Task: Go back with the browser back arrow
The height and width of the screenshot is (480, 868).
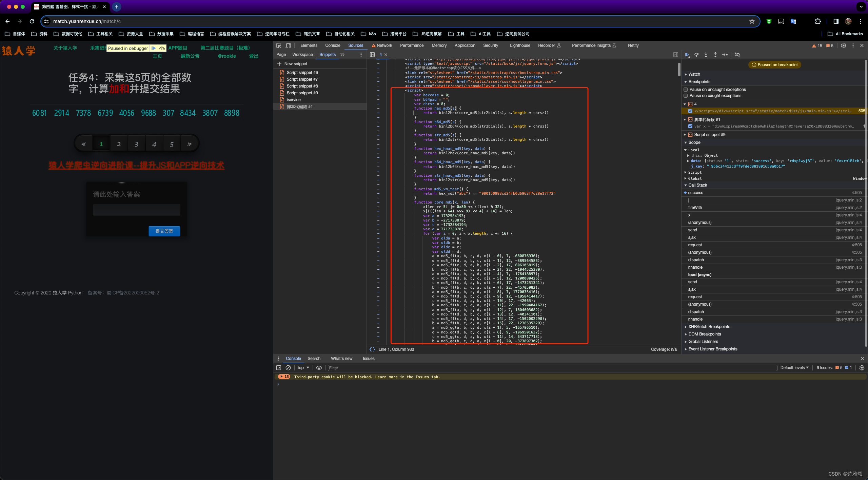Action: pyautogui.click(x=7, y=21)
